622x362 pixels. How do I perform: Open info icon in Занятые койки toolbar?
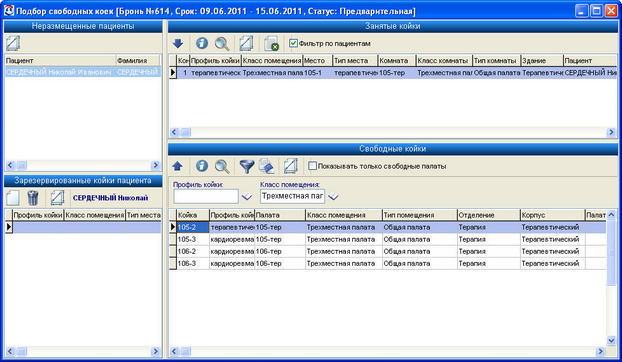202,43
